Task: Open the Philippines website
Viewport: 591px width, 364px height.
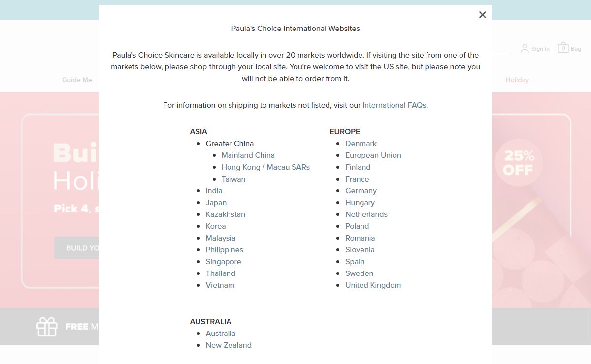Action: 225,250
